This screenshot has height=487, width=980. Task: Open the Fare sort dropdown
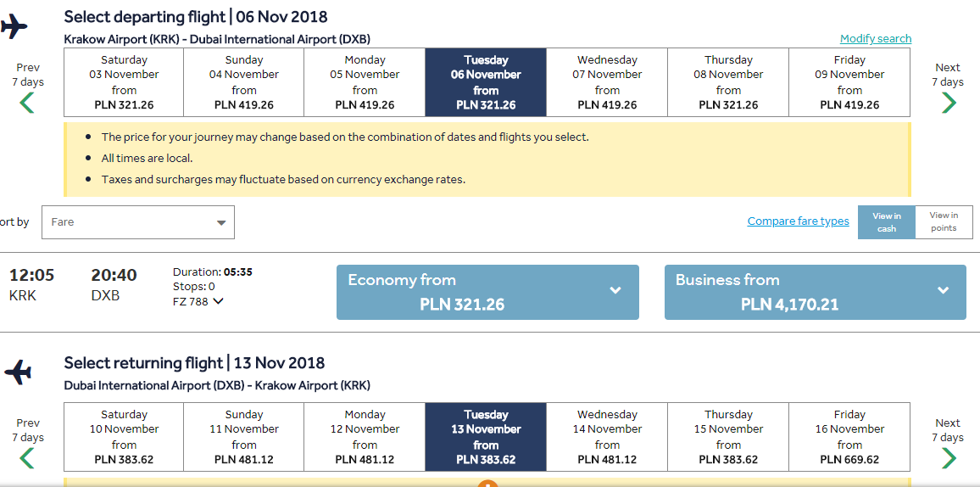138,222
